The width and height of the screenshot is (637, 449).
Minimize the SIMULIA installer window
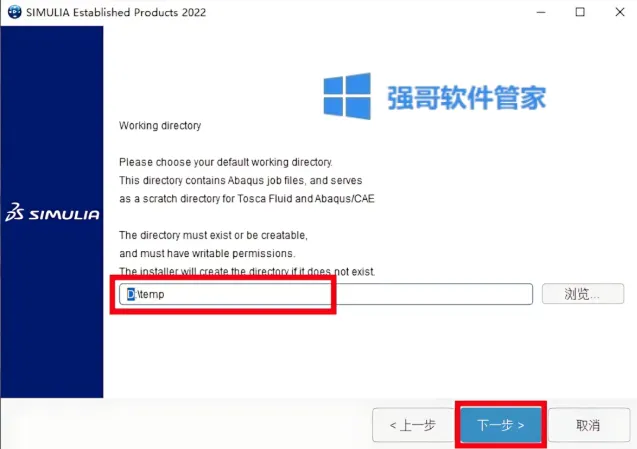click(541, 12)
